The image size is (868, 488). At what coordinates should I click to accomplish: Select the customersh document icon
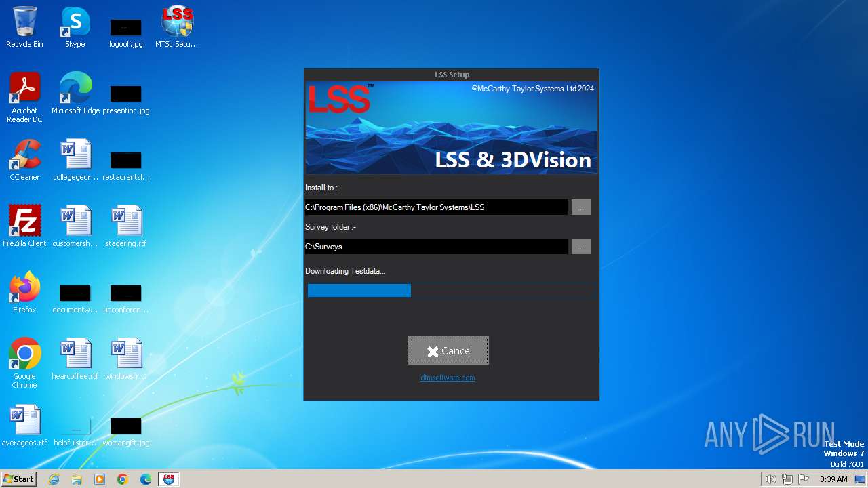tap(75, 226)
